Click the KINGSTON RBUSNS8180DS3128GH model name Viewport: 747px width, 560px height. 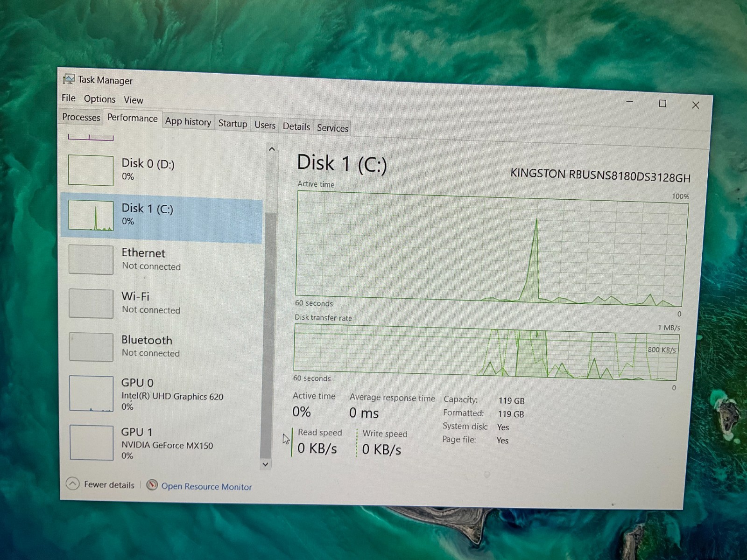coord(600,175)
